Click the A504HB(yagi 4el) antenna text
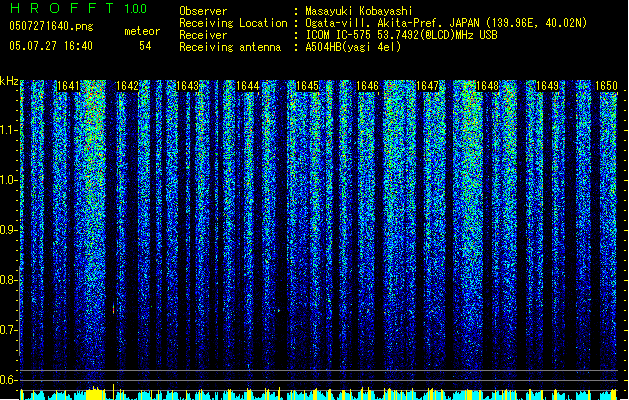The width and height of the screenshot is (629, 400). pyautogui.click(x=353, y=47)
